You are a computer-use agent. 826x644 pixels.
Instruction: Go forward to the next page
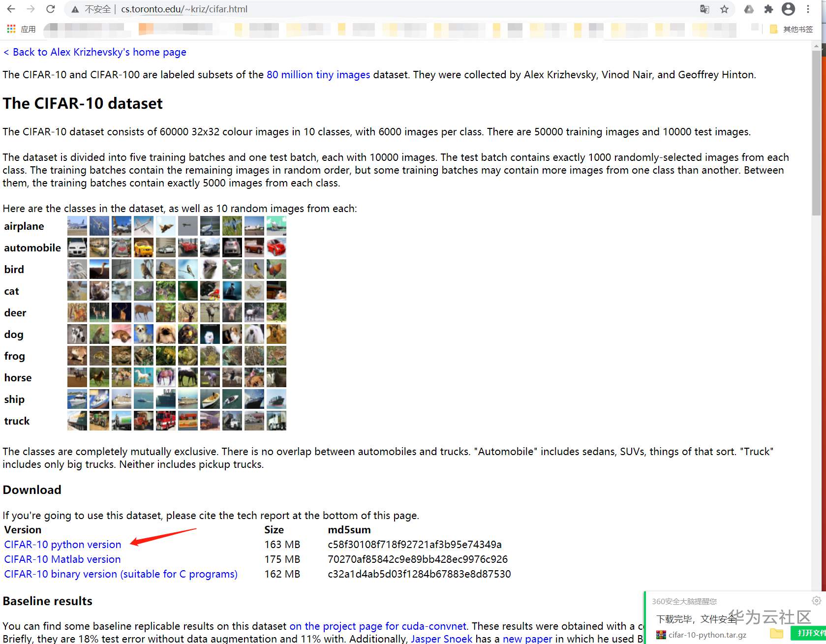tap(31, 9)
